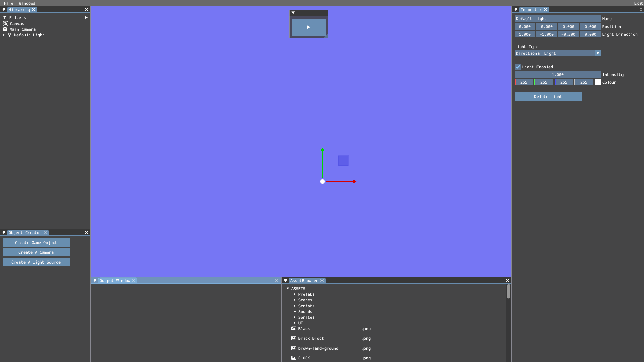Open the Inspector panel dropdown triangle
The image size is (644, 362).
[x=516, y=10]
